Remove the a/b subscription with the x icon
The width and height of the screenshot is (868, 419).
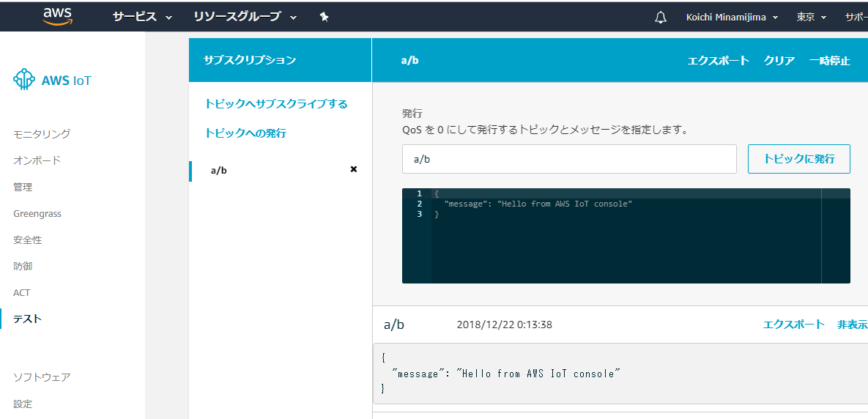pos(354,169)
